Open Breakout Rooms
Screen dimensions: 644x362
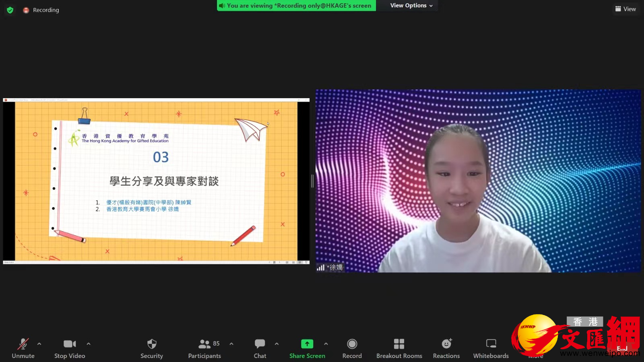tap(399, 348)
